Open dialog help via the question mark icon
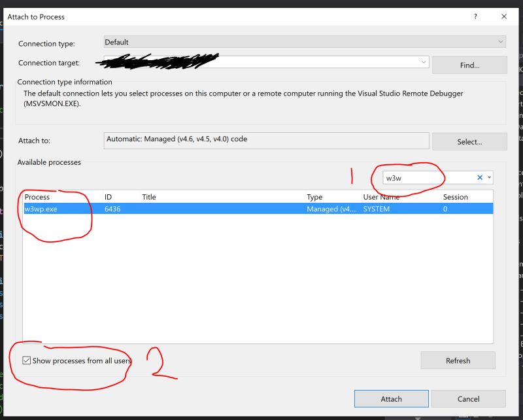This screenshot has height=420, width=523. click(475, 16)
